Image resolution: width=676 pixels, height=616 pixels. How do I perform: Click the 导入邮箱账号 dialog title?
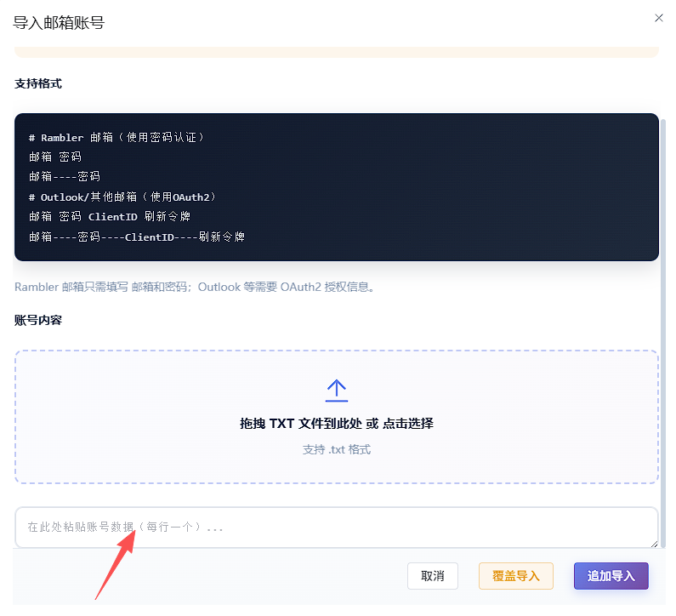59,22
